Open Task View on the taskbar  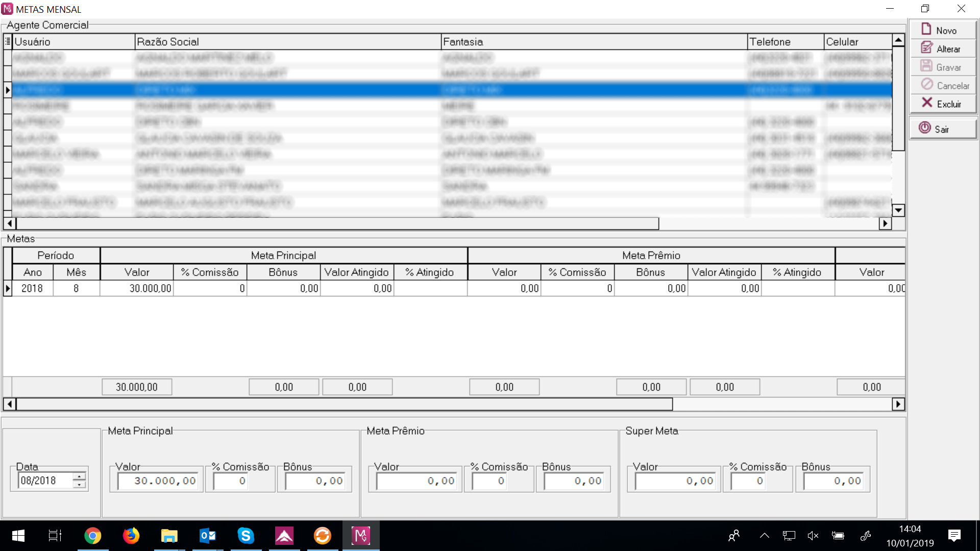click(x=55, y=536)
